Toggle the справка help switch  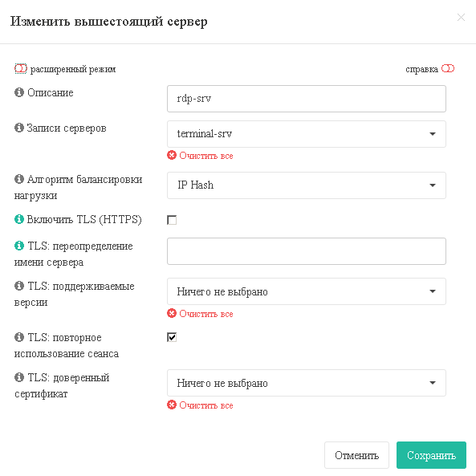[448, 68]
